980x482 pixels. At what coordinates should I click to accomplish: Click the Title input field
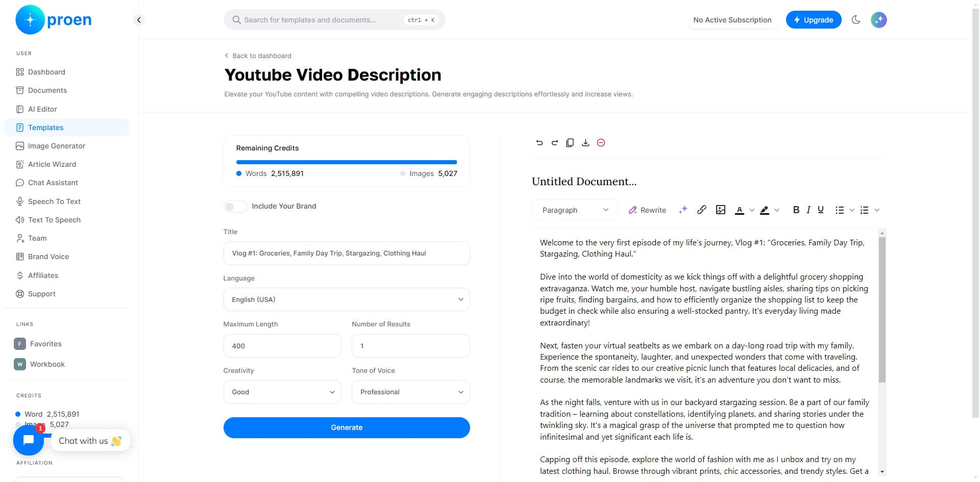[x=347, y=253]
